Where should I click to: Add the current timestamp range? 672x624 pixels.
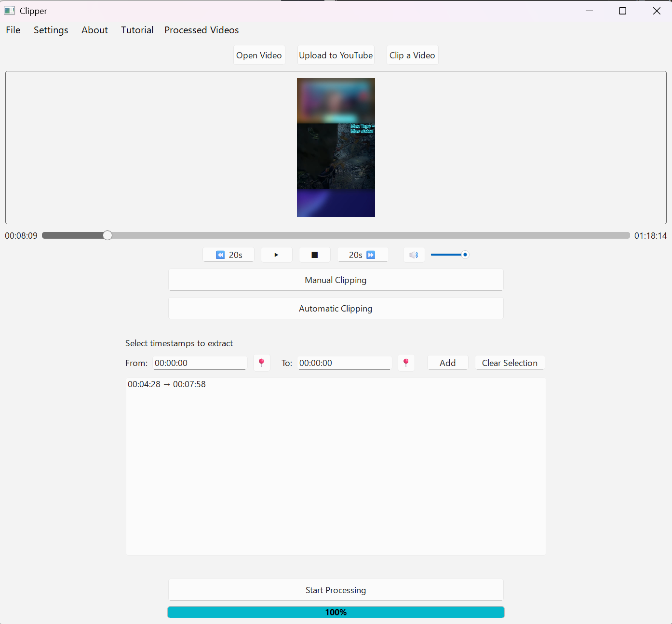[447, 363]
